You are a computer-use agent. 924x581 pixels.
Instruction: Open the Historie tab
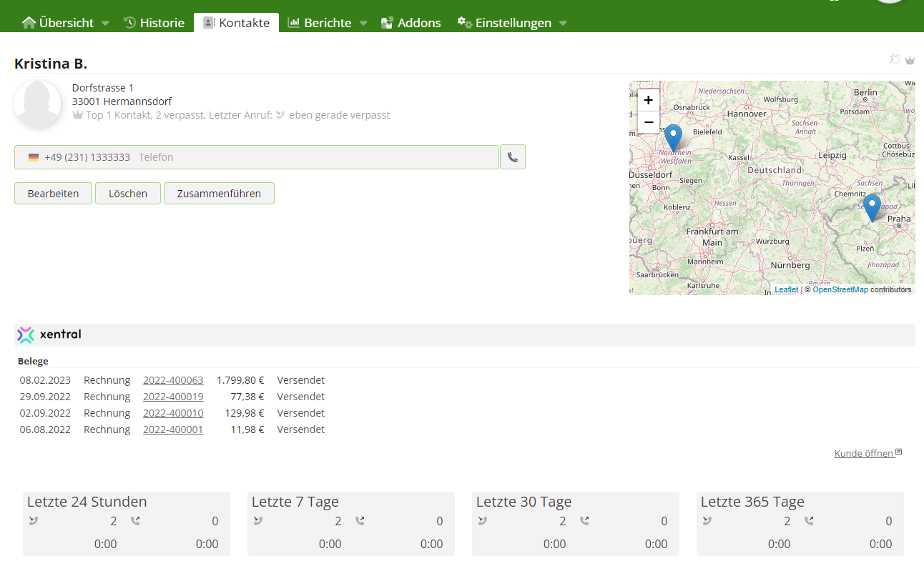pyautogui.click(x=154, y=23)
